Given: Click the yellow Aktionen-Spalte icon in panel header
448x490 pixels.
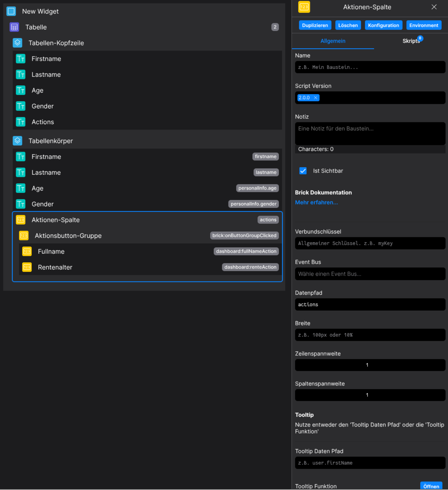Looking at the screenshot, I should 304,7.
